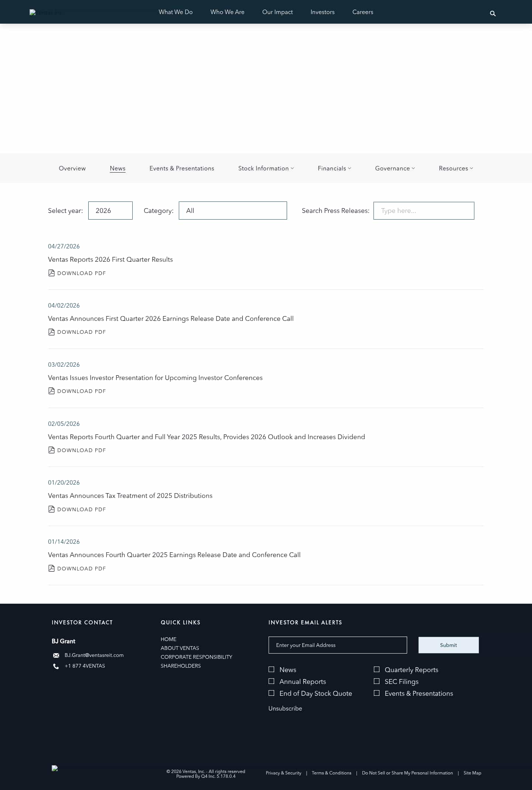Click the 04/27/2026 date text

coord(64,246)
